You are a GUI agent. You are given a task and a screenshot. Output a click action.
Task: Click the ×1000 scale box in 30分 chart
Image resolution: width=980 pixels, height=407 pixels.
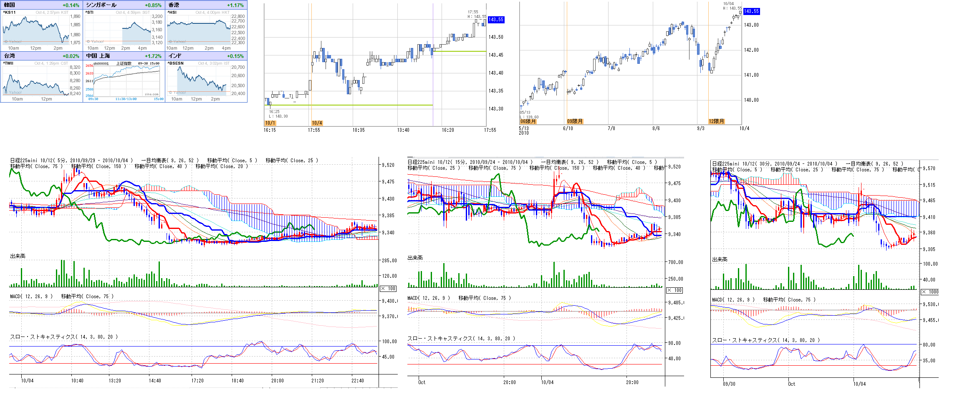(x=930, y=292)
